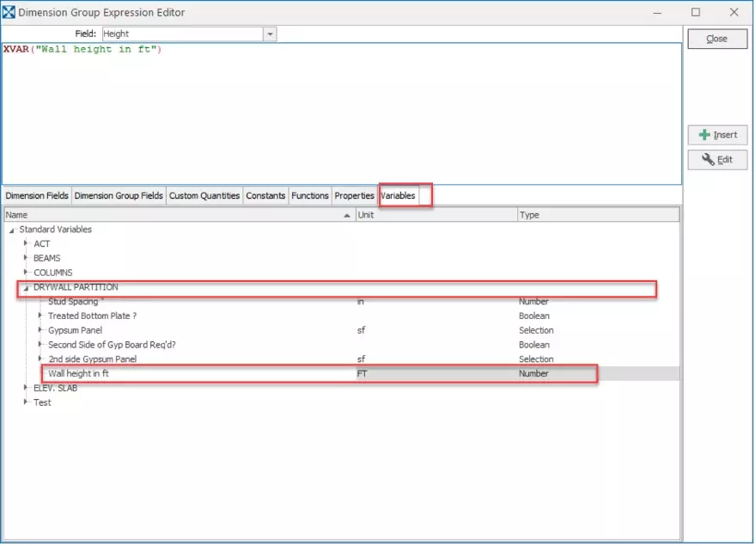Click Boolean type of Treated Bottom Plate
Image resolution: width=756 pixels, height=546 pixels.
[x=534, y=316]
